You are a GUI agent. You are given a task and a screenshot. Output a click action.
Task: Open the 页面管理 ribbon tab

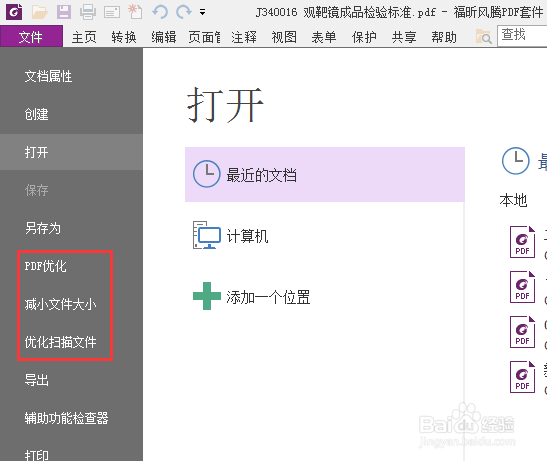click(204, 37)
